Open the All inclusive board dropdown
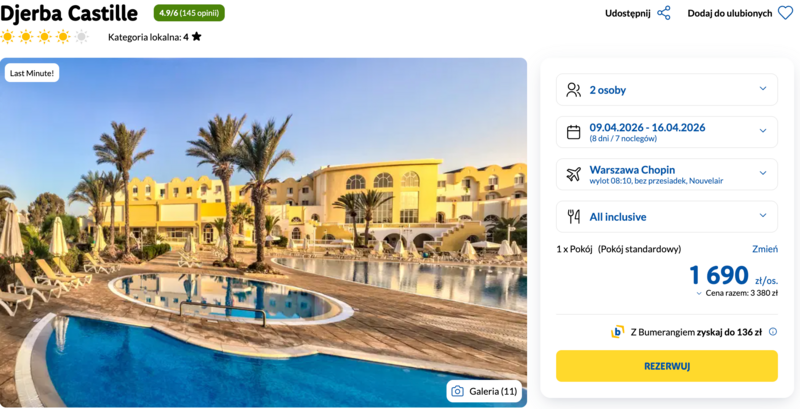The height and width of the screenshot is (409, 800). click(666, 217)
